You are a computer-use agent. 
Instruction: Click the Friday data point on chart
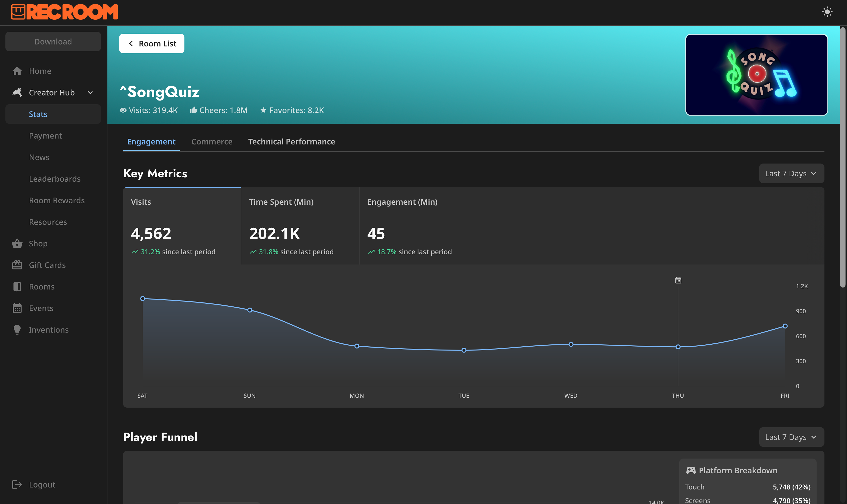785,326
